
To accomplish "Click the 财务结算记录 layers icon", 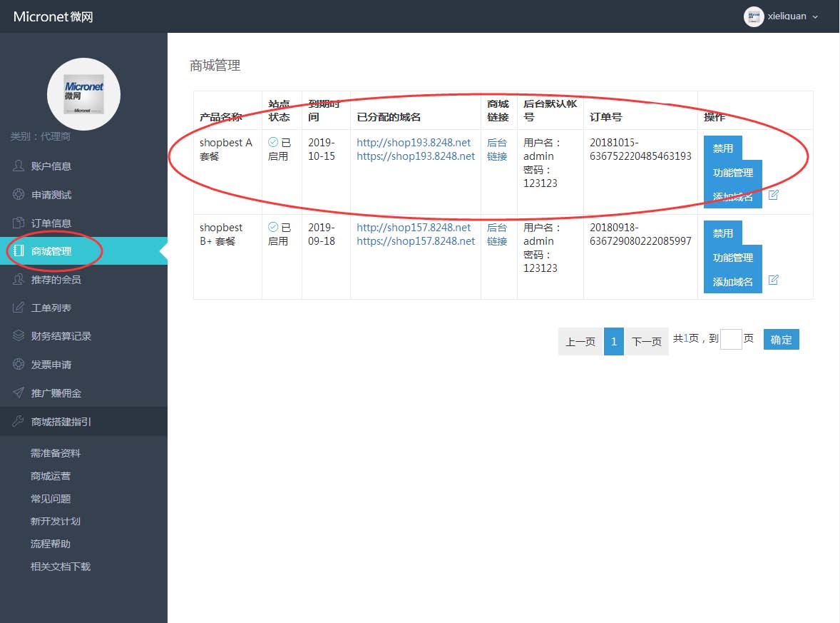I will 19,335.
